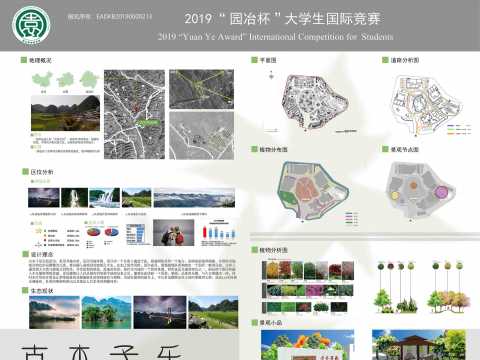Open the left plant elevation diagram
The width and height of the screenshot is (480, 360).
coord(397,287)
